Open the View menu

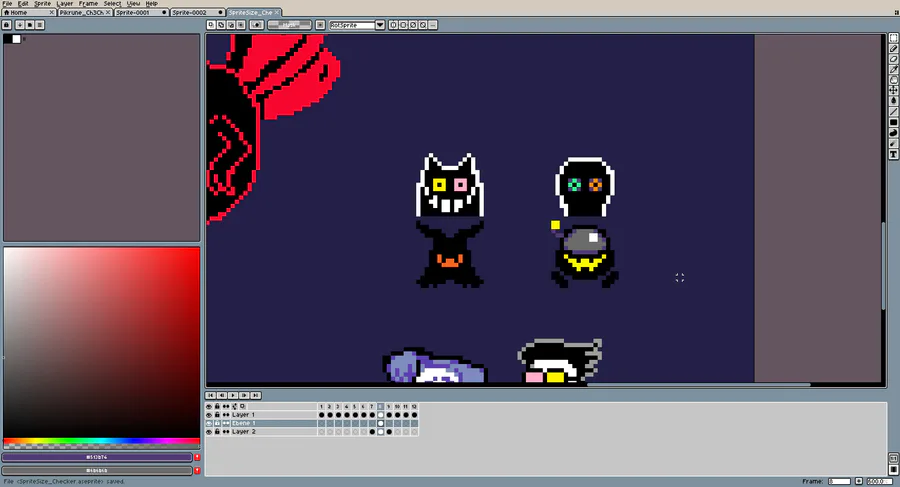tap(133, 3)
